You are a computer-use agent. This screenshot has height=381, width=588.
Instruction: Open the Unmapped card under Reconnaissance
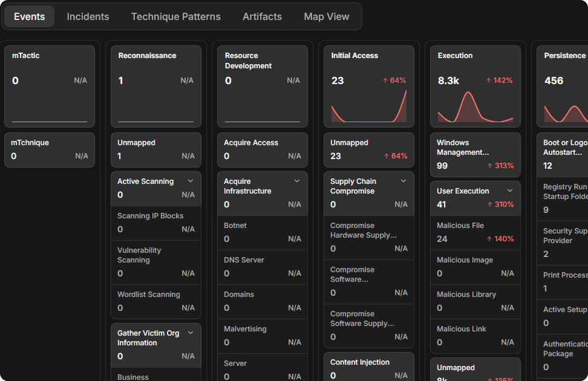[x=156, y=150]
